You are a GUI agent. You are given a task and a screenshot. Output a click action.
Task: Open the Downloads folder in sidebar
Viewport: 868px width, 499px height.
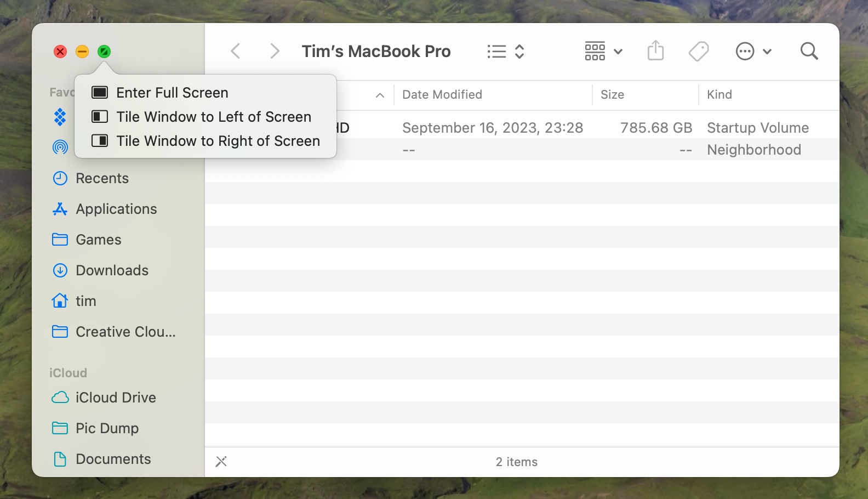click(x=112, y=270)
